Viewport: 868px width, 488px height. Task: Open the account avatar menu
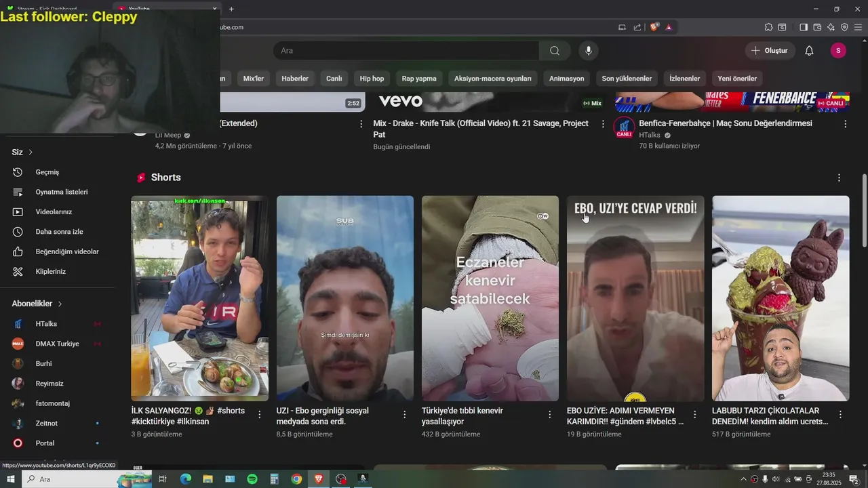838,51
